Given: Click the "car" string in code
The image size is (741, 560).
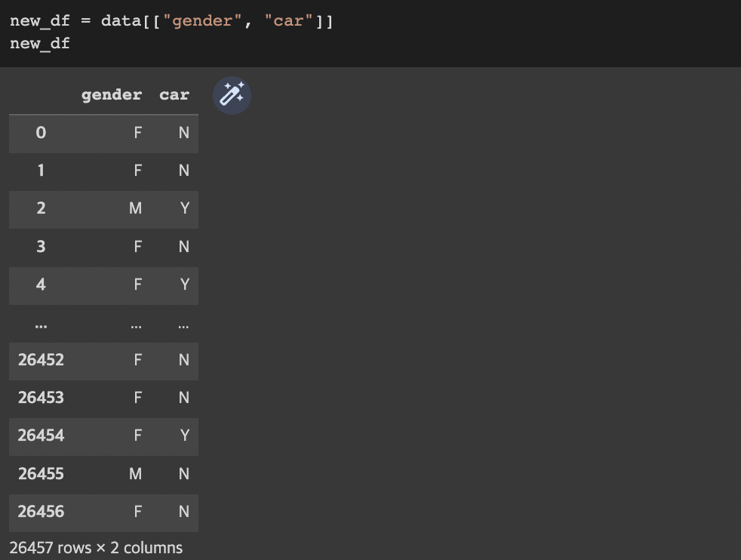Looking at the screenshot, I should coord(289,21).
